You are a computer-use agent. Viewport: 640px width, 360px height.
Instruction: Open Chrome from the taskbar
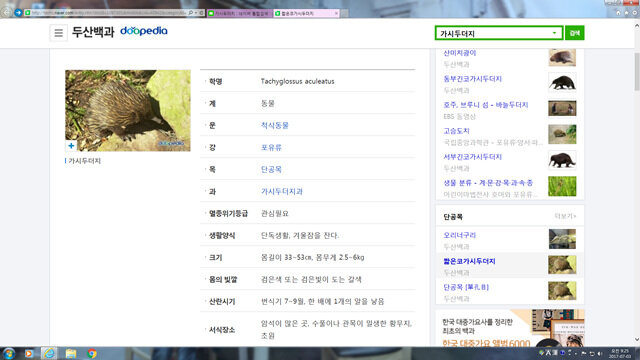click(x=92, y=353)
